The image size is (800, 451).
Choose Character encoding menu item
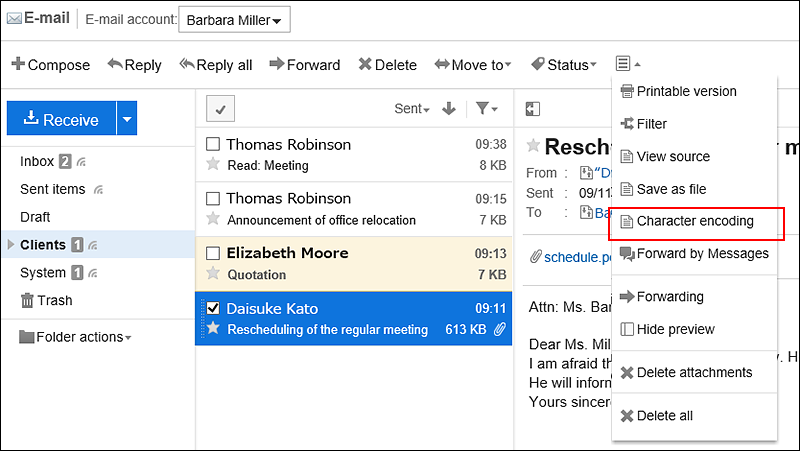[x=694, y=221]
